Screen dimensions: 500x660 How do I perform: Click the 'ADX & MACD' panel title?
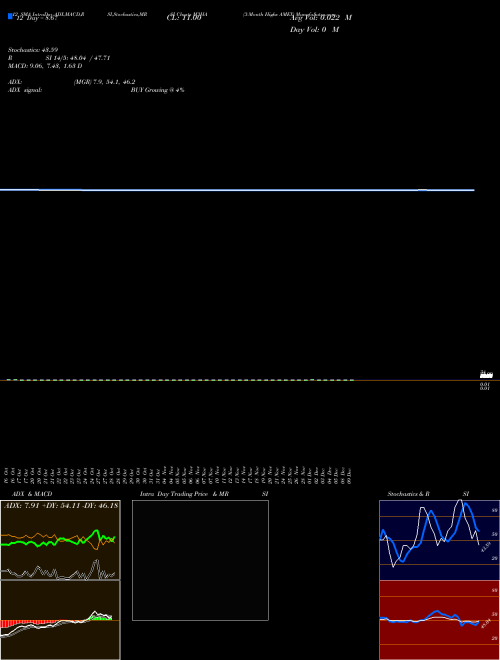[32, 494]
